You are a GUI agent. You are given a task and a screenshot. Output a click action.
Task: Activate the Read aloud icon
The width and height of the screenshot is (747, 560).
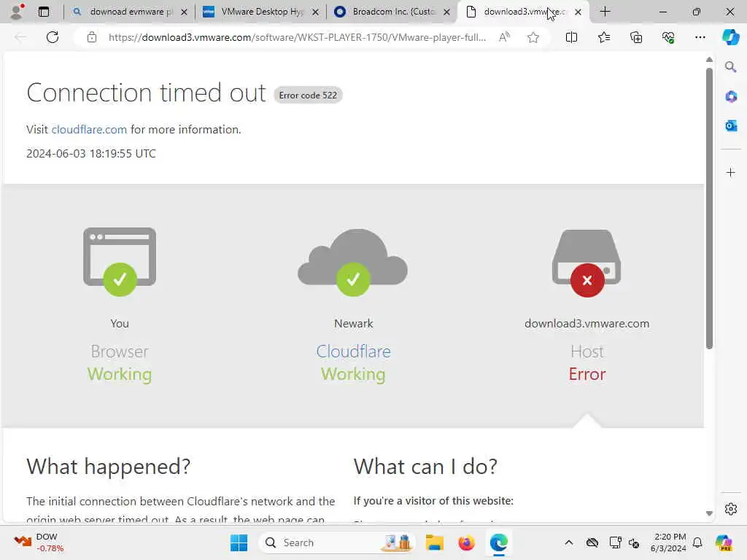click(505, 37)
